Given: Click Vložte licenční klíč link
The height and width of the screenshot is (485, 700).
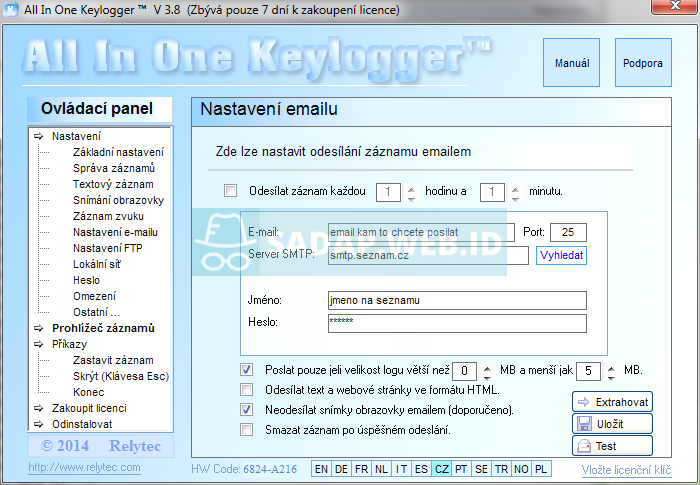Looking at the screenshot, I should 626,470.
